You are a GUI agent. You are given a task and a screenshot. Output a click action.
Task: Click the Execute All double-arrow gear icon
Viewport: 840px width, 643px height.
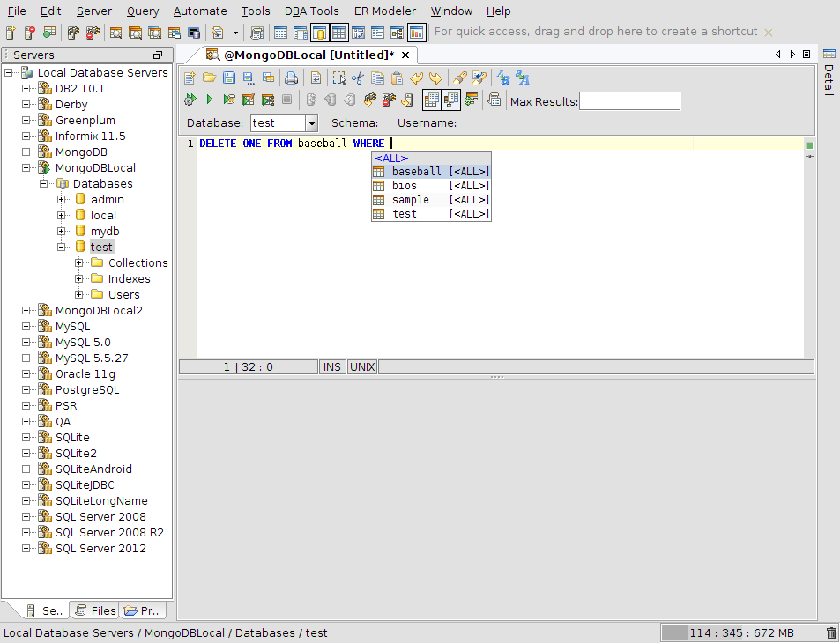[x=190, y=100]
